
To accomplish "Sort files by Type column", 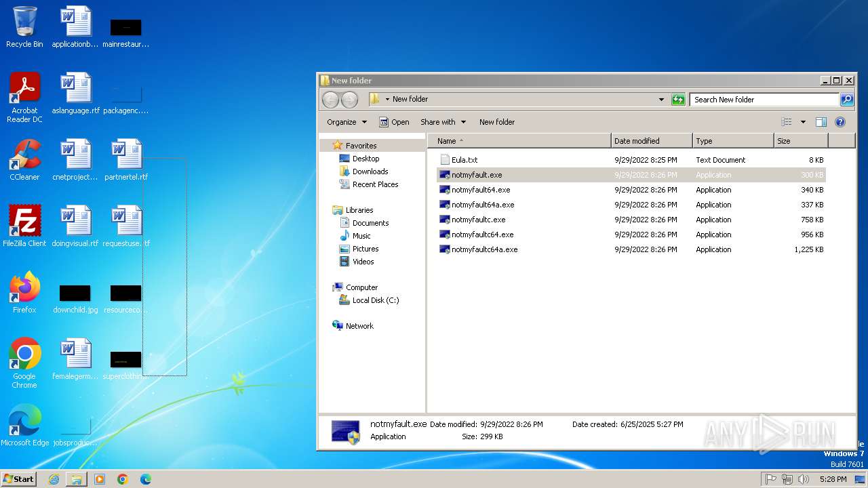I will (733, 141).
